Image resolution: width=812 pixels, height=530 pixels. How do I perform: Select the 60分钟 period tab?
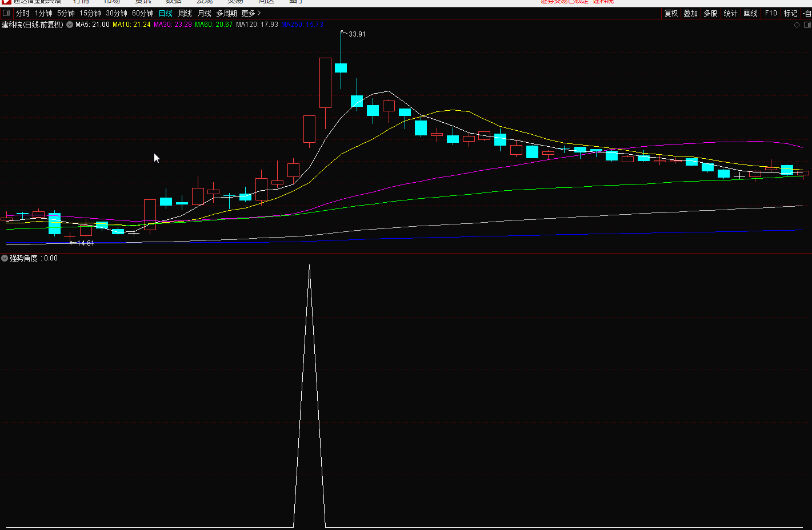(143, 13)
